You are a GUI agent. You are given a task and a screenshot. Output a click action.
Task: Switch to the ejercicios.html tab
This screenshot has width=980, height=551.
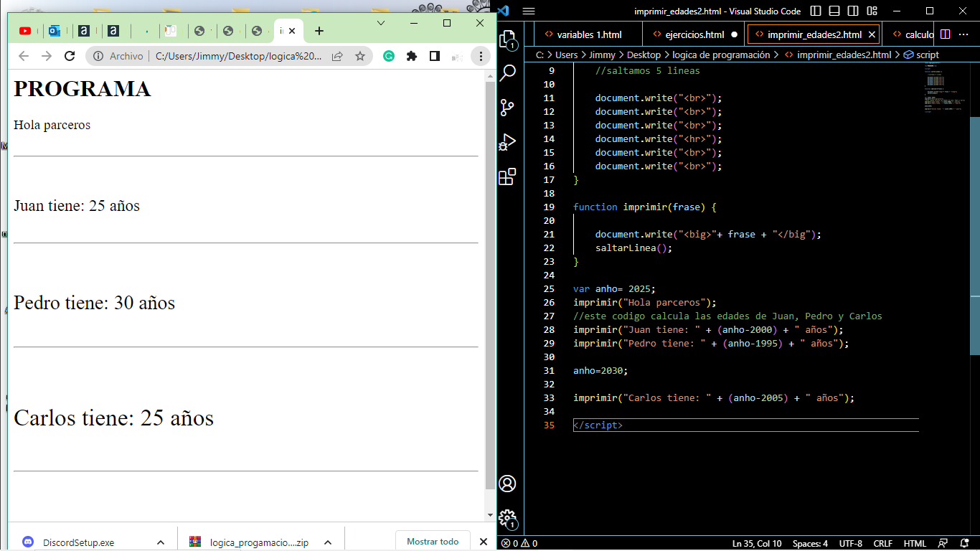coord(694,34)
